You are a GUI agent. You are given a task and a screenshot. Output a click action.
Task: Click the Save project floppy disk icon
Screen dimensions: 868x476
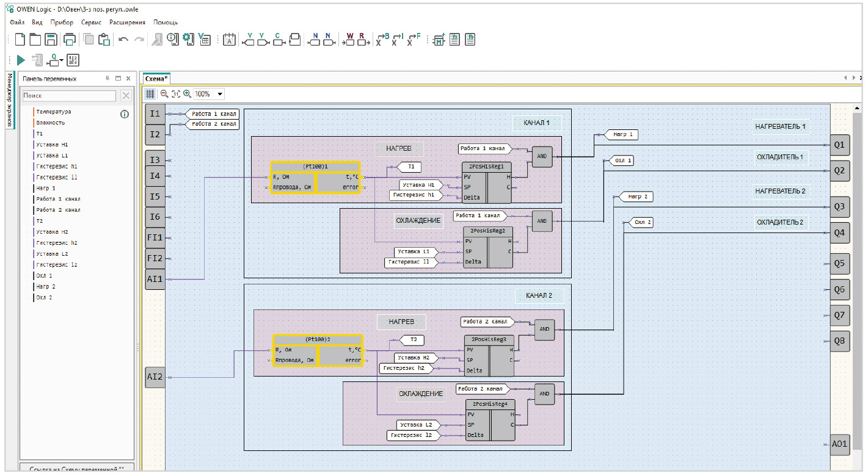click(51, 40)
